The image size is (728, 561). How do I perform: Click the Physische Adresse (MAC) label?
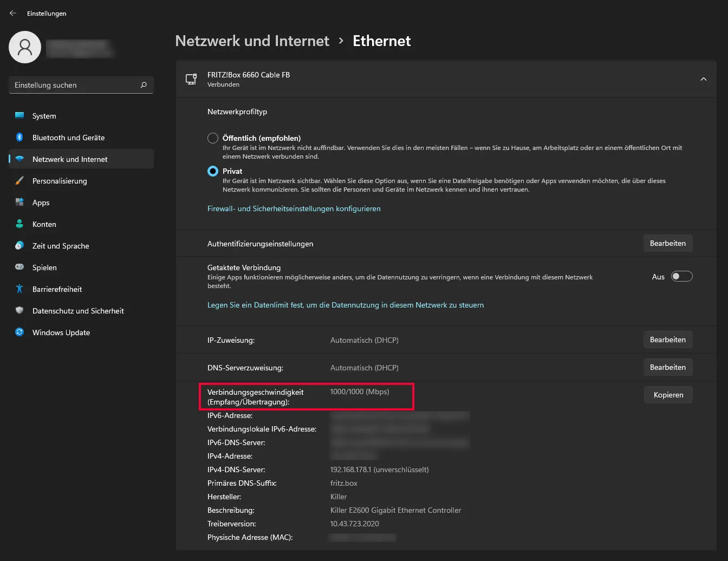pos(250,537)
